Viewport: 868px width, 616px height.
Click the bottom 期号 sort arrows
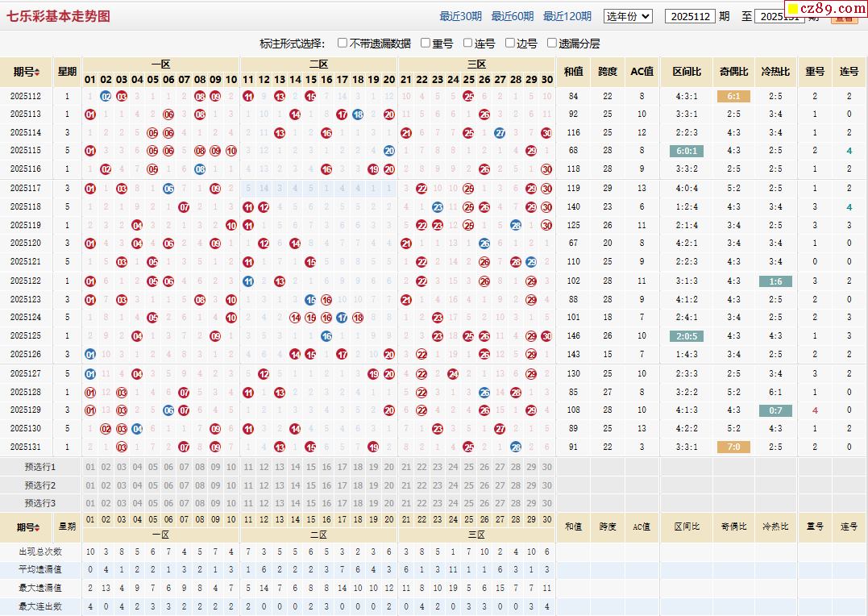click(37, 527)
